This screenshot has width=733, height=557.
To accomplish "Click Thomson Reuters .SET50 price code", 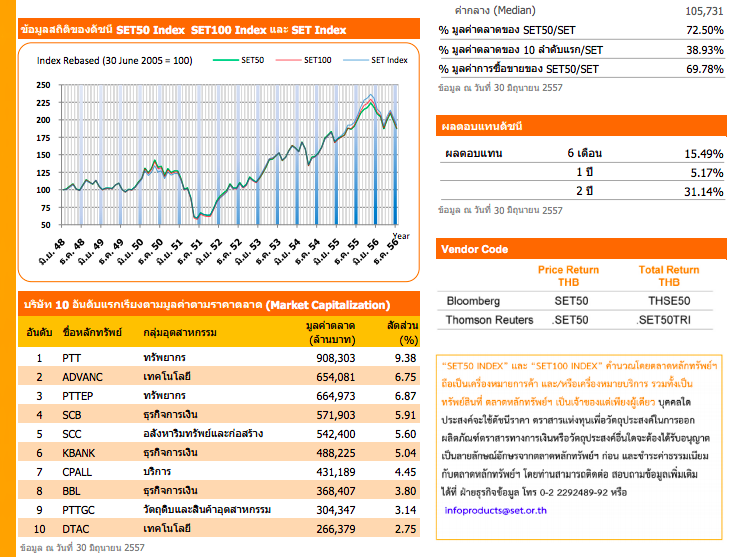I will [570, 320].
